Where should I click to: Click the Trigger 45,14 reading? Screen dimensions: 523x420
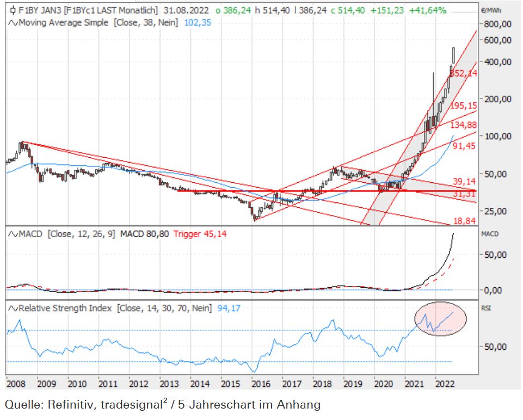pos(200,234)
